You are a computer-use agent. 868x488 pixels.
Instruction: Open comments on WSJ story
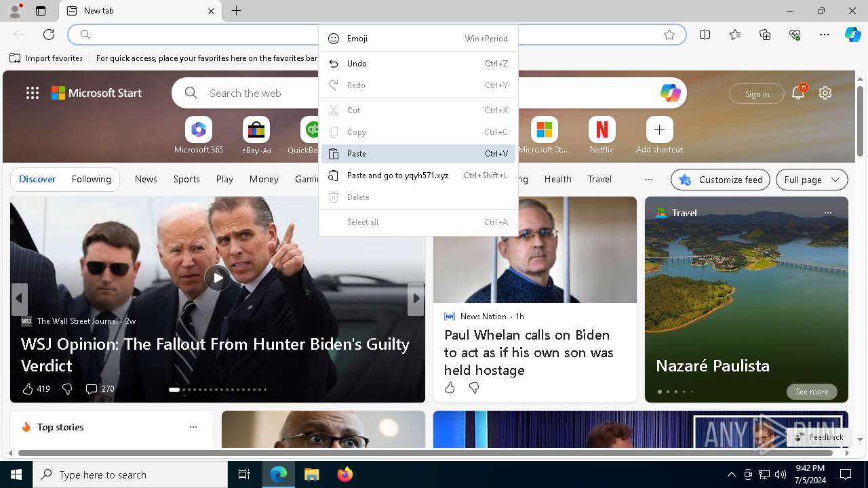tap(100, 389)
